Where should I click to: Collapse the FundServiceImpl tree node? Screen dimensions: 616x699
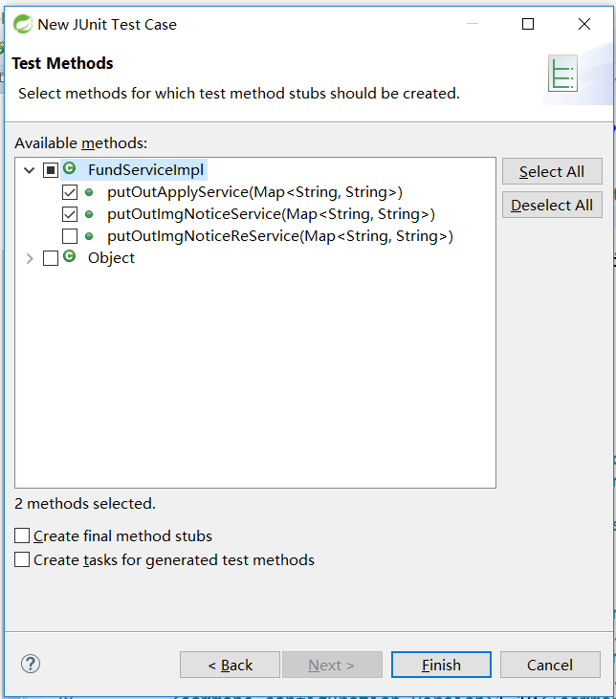pos(30,170)
